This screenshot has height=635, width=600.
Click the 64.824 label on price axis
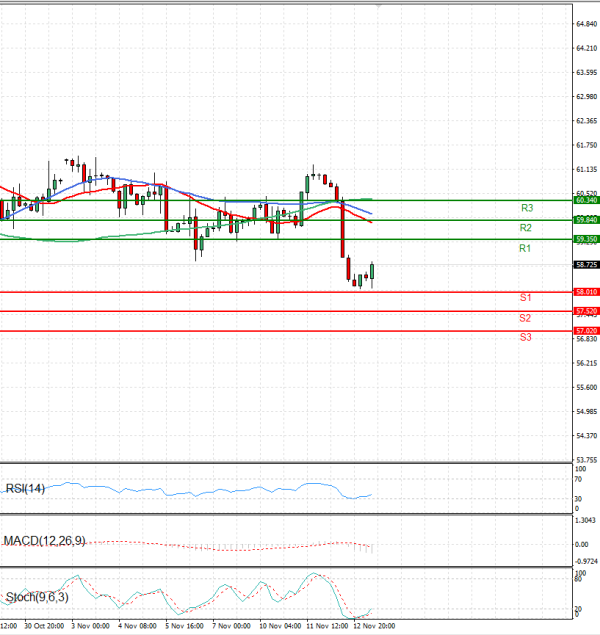click(586, 23)
